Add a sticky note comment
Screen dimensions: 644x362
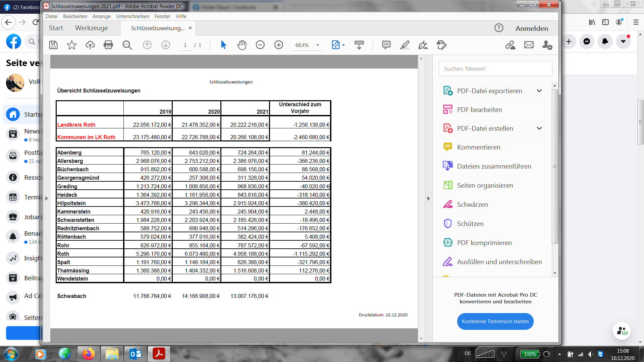[x=386, y=45]
